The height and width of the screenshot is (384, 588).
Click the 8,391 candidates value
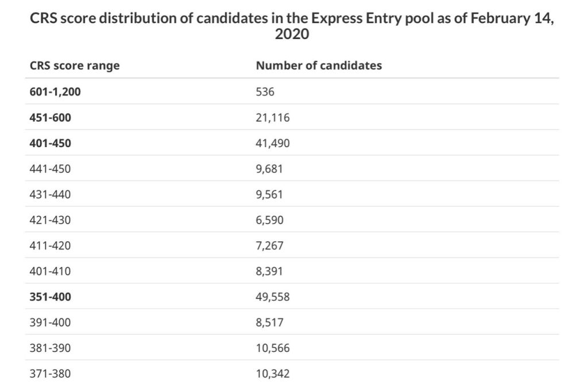coord(269,271)
